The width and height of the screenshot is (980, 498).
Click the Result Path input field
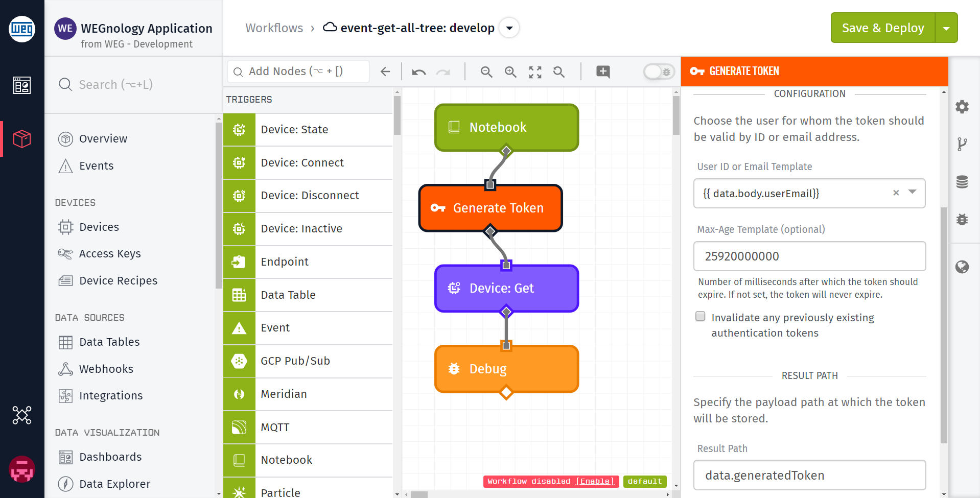click(x=809, y=476)
